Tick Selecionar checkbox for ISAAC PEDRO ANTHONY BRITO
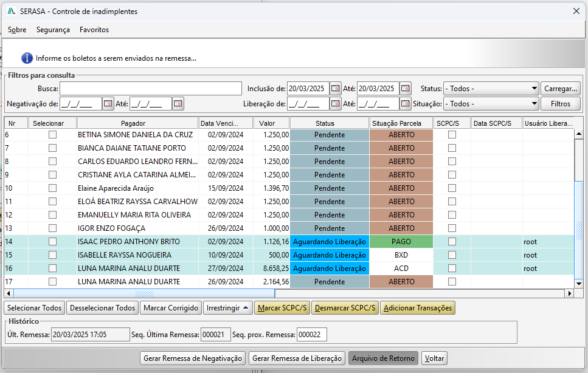The width and height of the screenshot is (588, 373). pos(52,242)
